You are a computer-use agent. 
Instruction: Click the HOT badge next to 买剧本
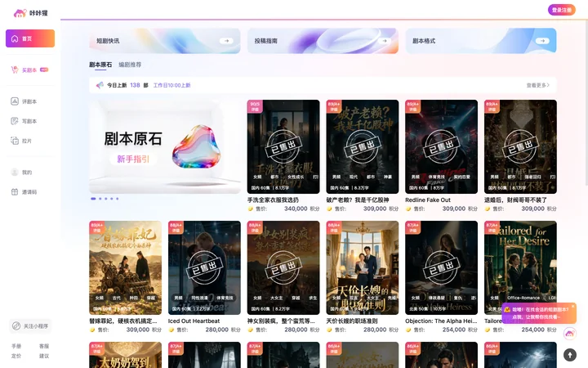pos(44,70)
